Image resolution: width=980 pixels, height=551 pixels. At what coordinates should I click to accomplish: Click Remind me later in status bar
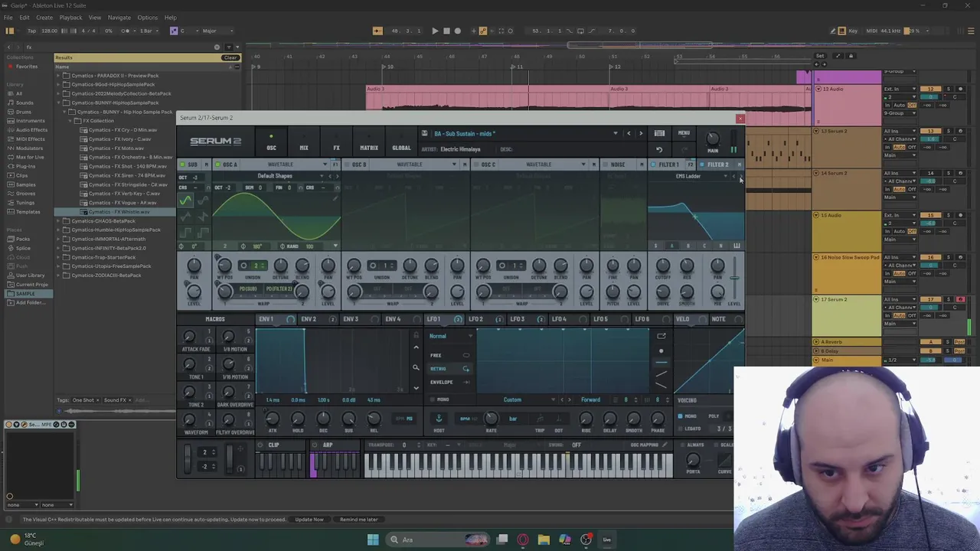[359, 520]
